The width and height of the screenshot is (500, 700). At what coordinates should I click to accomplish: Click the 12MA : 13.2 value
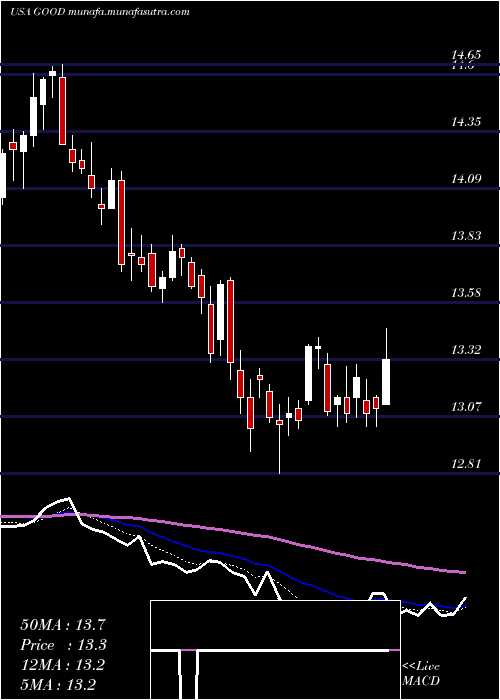click(63, 665)
